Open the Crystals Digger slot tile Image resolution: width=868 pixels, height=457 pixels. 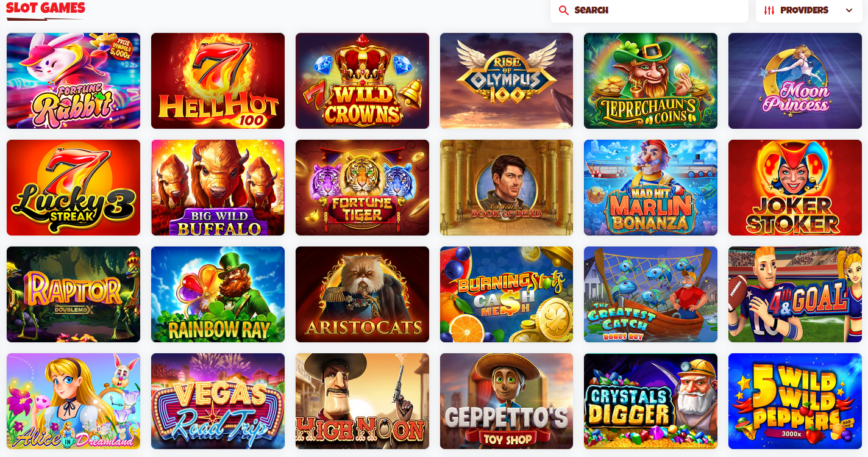pyautogui.click(x=650, y=401)
